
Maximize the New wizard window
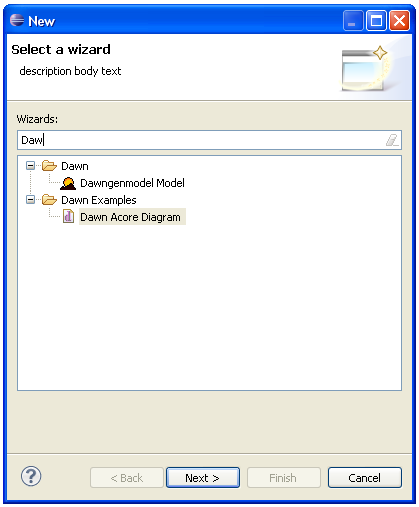pos(376,21)
